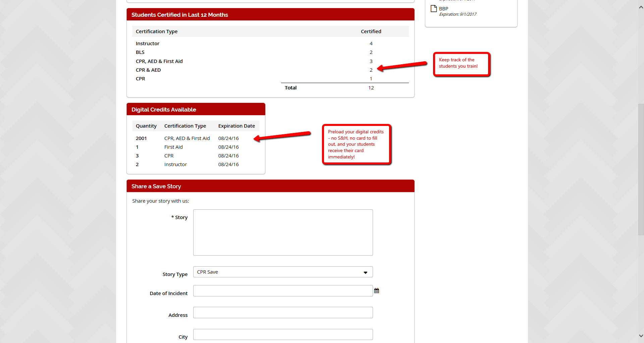Select the BBP certification link
The width and height of the screenshot is (644, 343).
(443, 9)
